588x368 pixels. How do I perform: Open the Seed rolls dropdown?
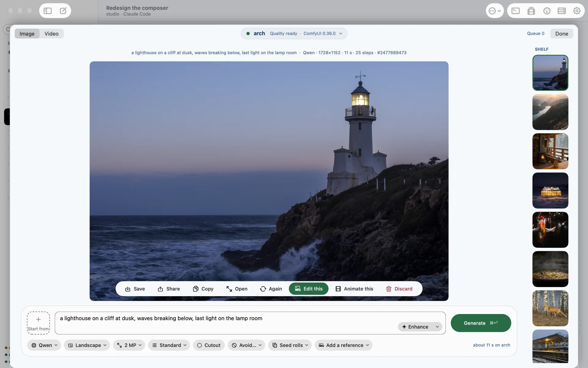(290, 345)
